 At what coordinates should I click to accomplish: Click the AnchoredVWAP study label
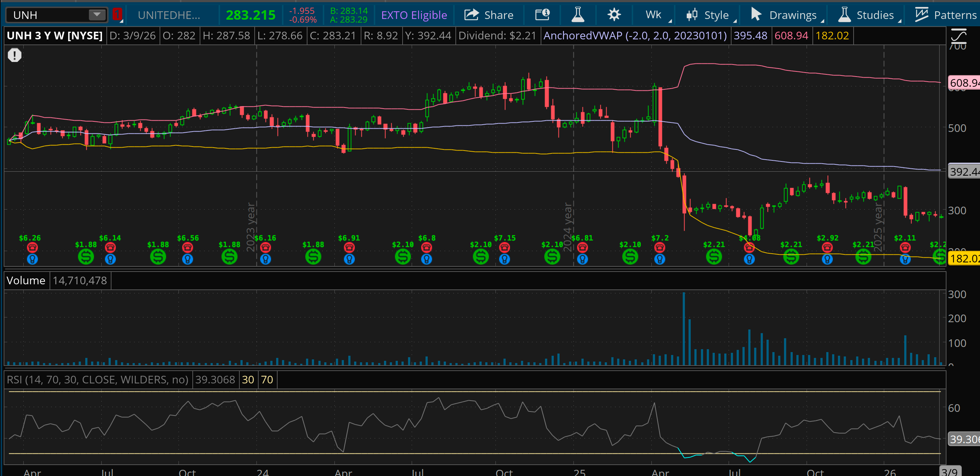pyautogui.click(x=635, y=36)
